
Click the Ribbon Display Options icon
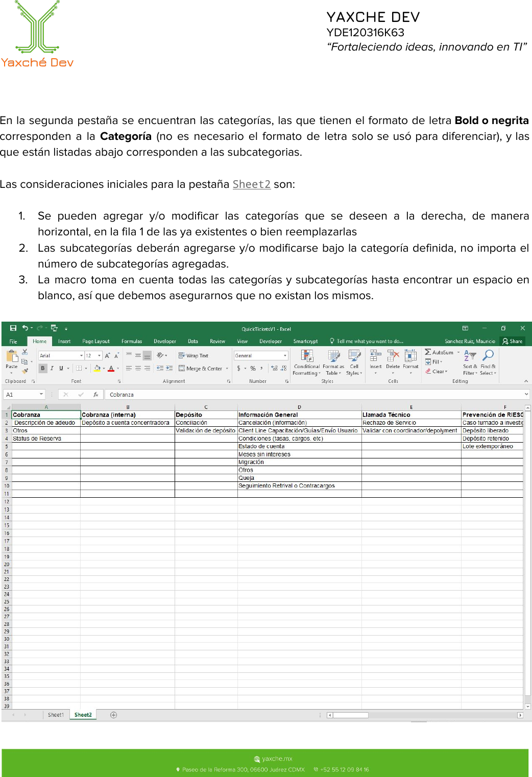pos(465,328)
